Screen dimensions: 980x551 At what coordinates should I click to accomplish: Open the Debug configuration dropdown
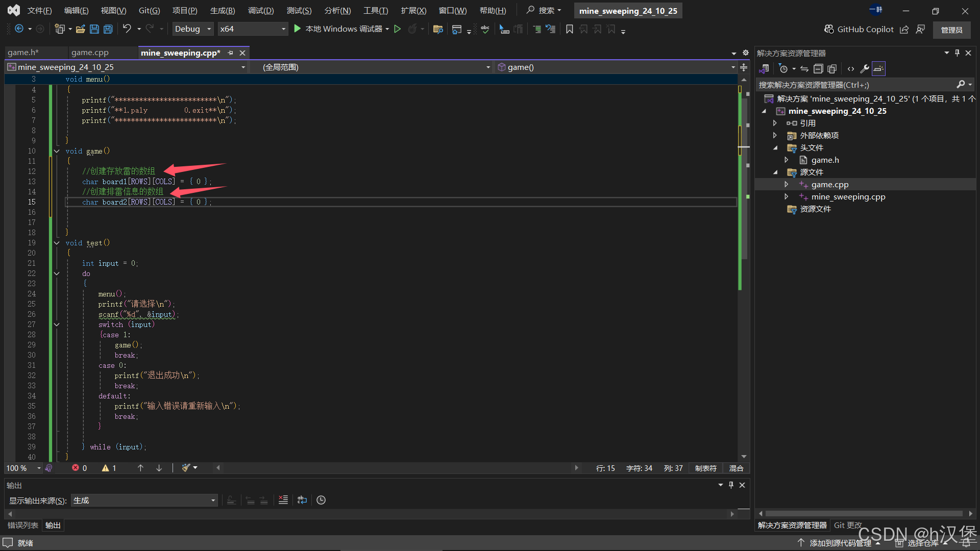[x=193, y=29]
